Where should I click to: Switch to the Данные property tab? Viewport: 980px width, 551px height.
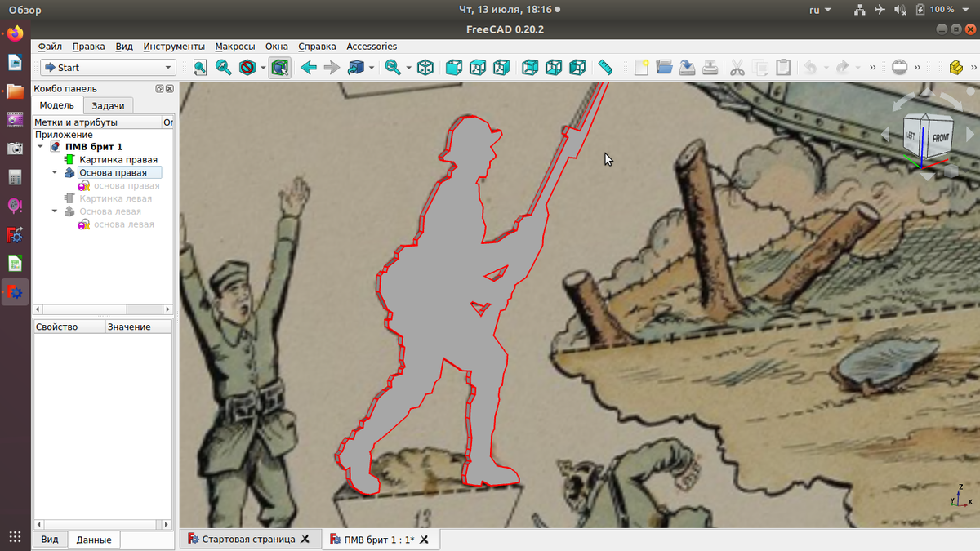(94, 540)
